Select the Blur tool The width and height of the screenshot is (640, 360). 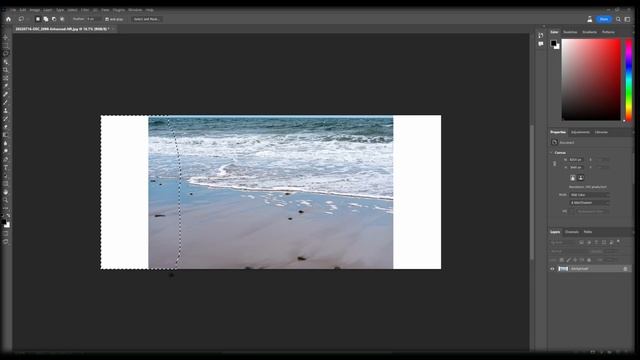coord(6,143)
